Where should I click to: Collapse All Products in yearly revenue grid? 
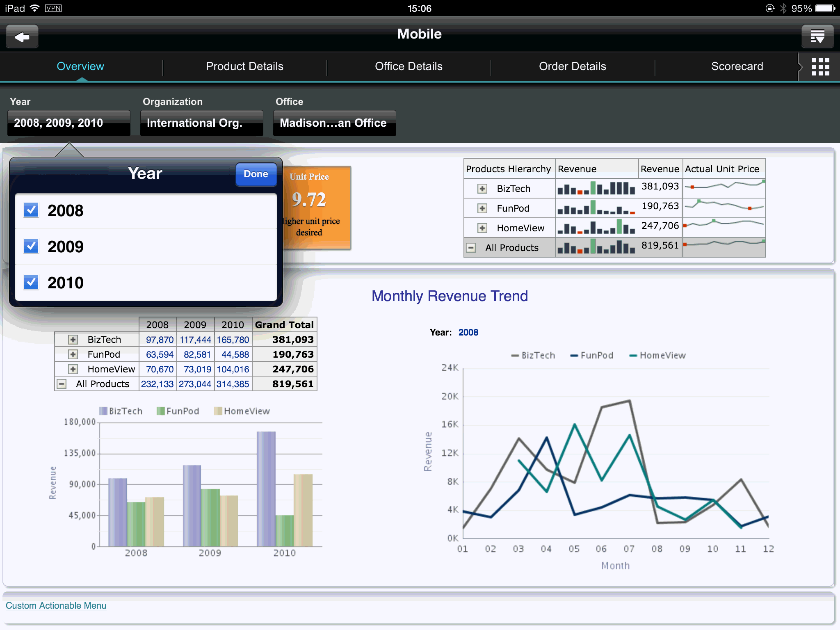click(x=62, y=384)
